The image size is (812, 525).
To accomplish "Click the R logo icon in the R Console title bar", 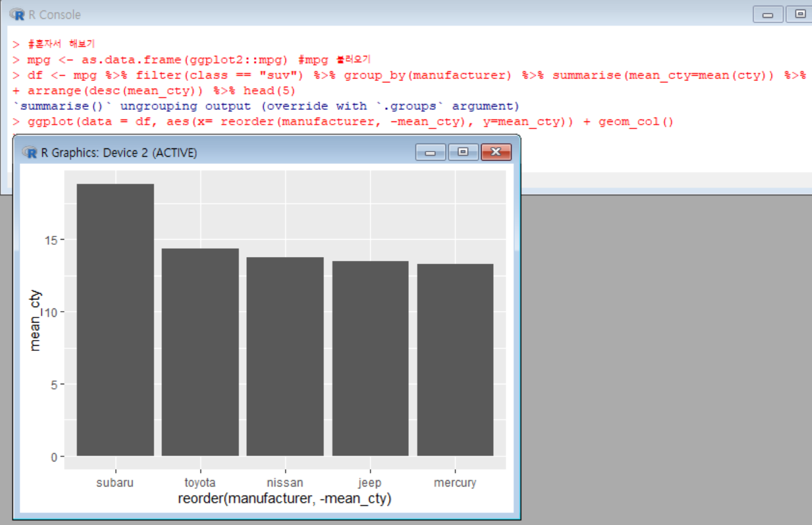I will click(x=17, y=14).
